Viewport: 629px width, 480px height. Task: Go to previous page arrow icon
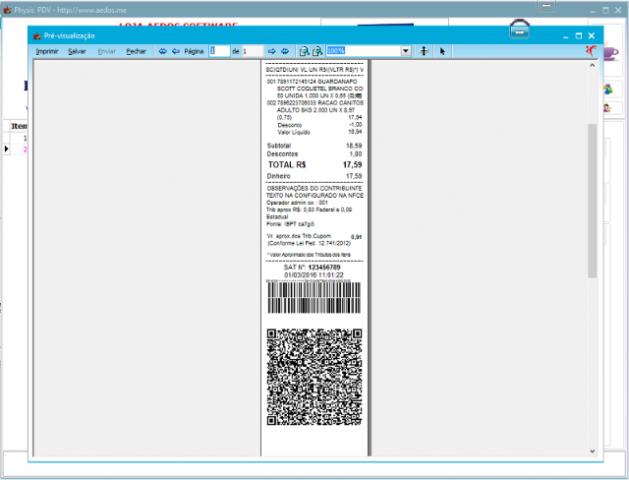pos(176,51)
